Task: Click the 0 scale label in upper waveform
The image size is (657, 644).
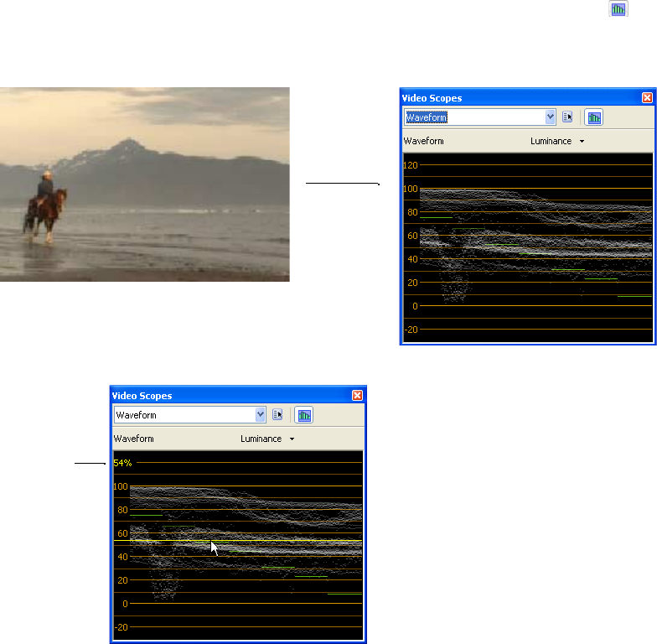Action: pyautogui.click(x=415, y=306)
